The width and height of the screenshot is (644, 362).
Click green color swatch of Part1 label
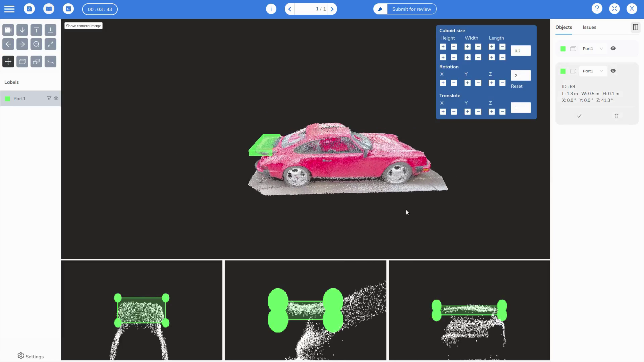[x=8, y=99]
